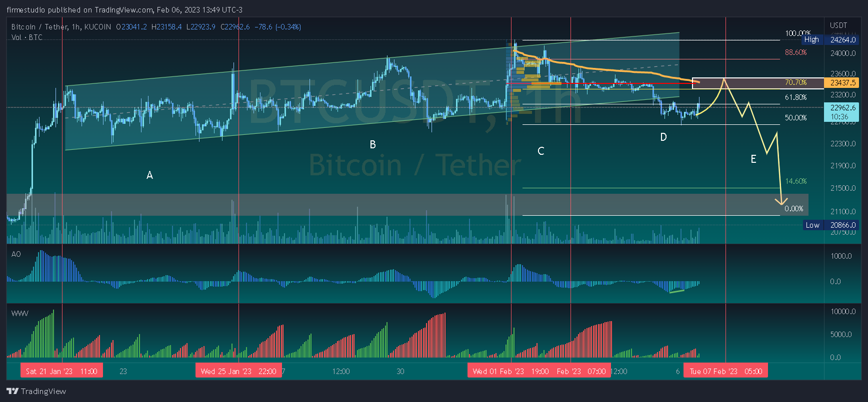
Task: Click the WW 10000.0 scale value
Action: (x=843, y=311)
